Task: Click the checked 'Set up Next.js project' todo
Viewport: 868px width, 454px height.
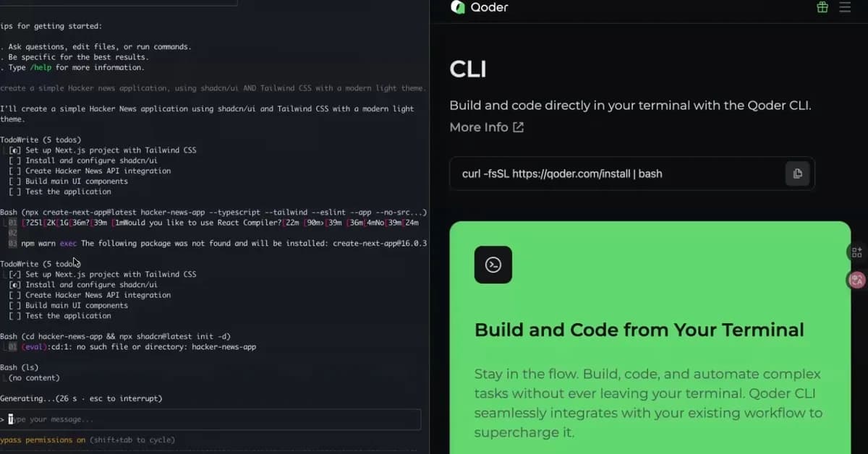Action: [x=102, y=275]
